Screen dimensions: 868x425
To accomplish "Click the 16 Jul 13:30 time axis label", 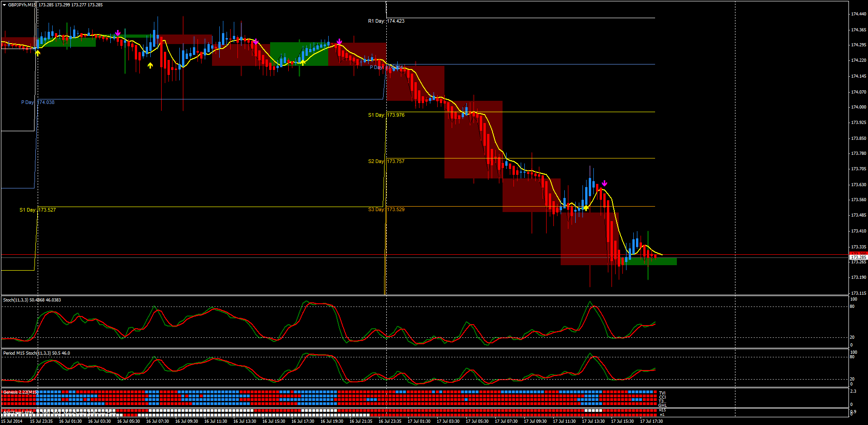I will (x=245, y=421).
